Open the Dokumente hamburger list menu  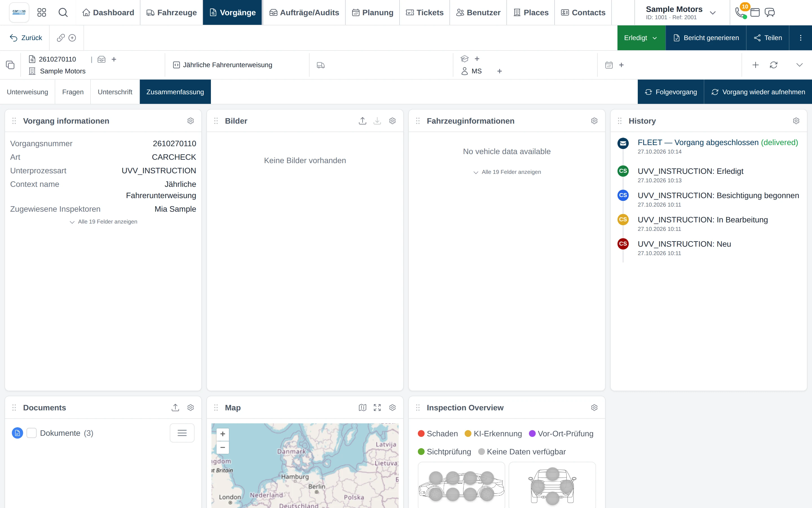pyautogui.click(x=182, y=433)
